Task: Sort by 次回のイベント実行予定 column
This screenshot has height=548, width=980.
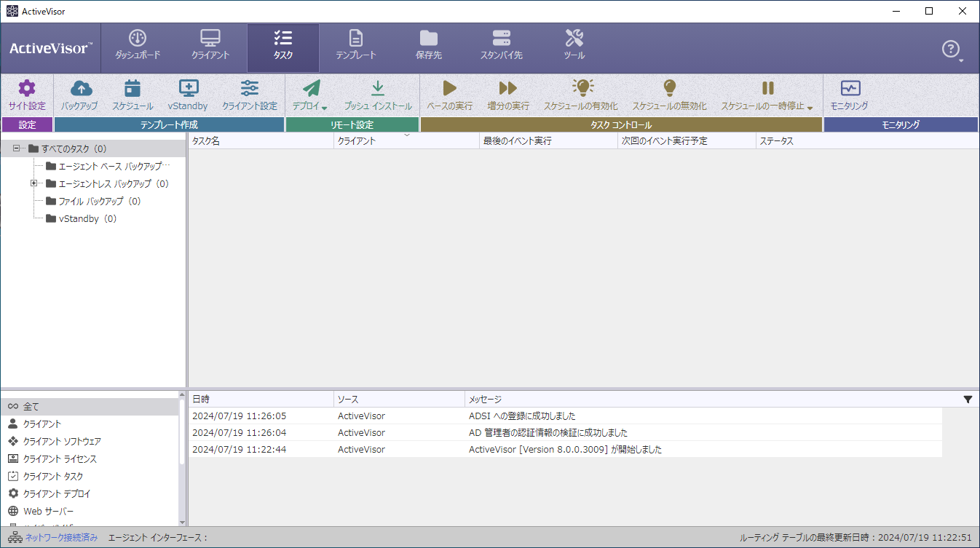Action: (687, 141)
